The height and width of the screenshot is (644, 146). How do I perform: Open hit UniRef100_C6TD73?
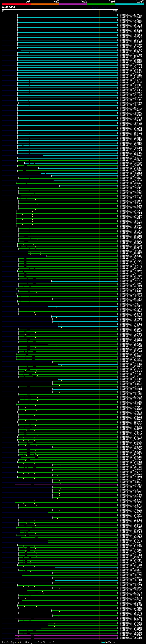click(131, 25)
